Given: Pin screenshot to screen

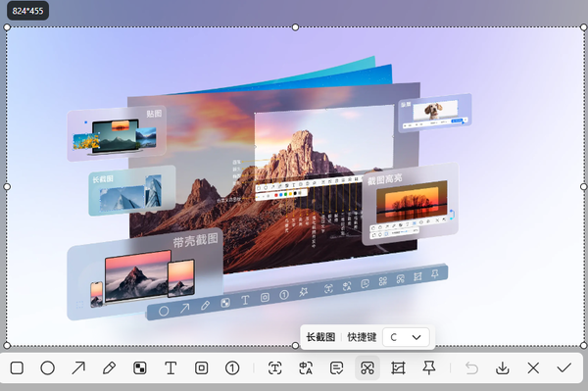Looking at the screenshot, I should click(429, 367).
